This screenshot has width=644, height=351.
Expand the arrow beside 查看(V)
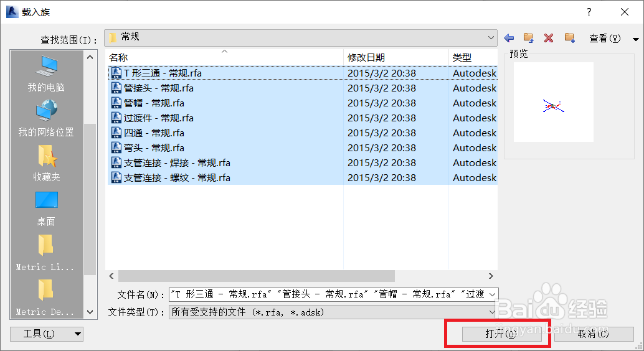pyautogui.click(x=636, y=39)
